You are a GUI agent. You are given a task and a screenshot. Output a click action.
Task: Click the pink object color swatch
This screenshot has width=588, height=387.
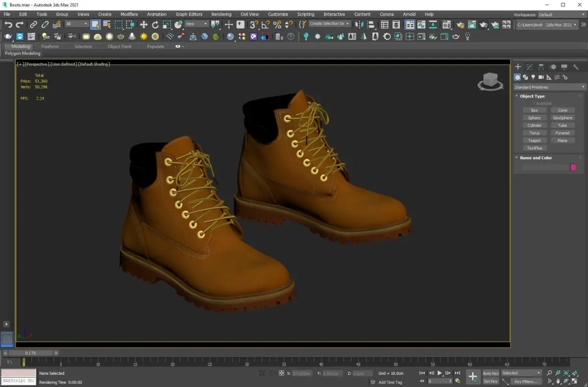(573, 168)
